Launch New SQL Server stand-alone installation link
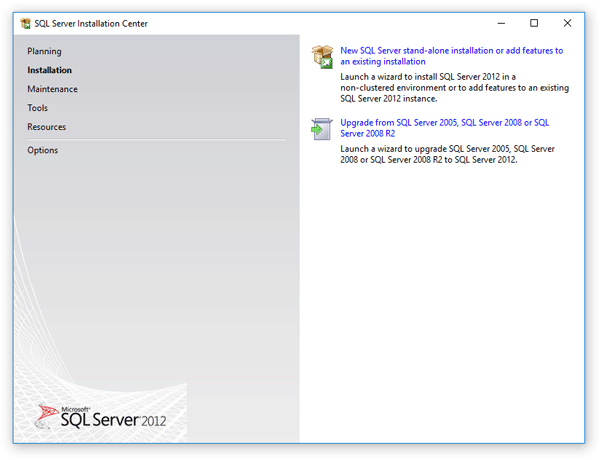Viewport: 600px width, 460px height. coord(452,56)
